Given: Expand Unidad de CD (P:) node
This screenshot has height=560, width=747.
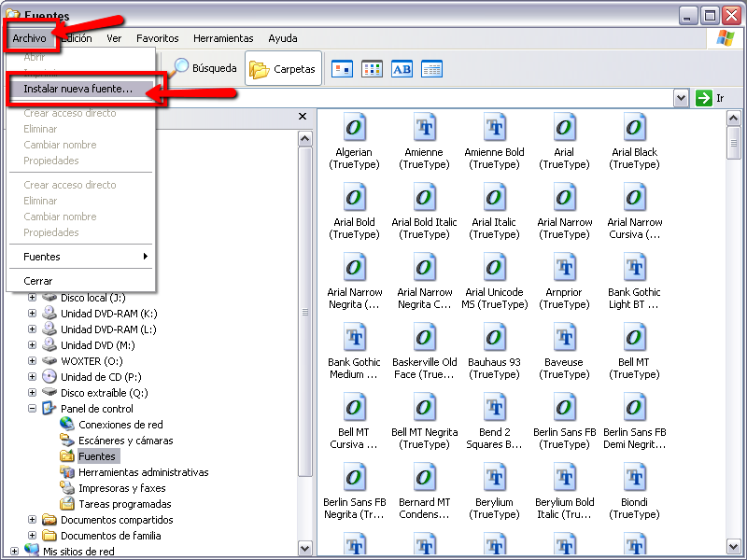Looking at the screenshot, I should point(32,377).
